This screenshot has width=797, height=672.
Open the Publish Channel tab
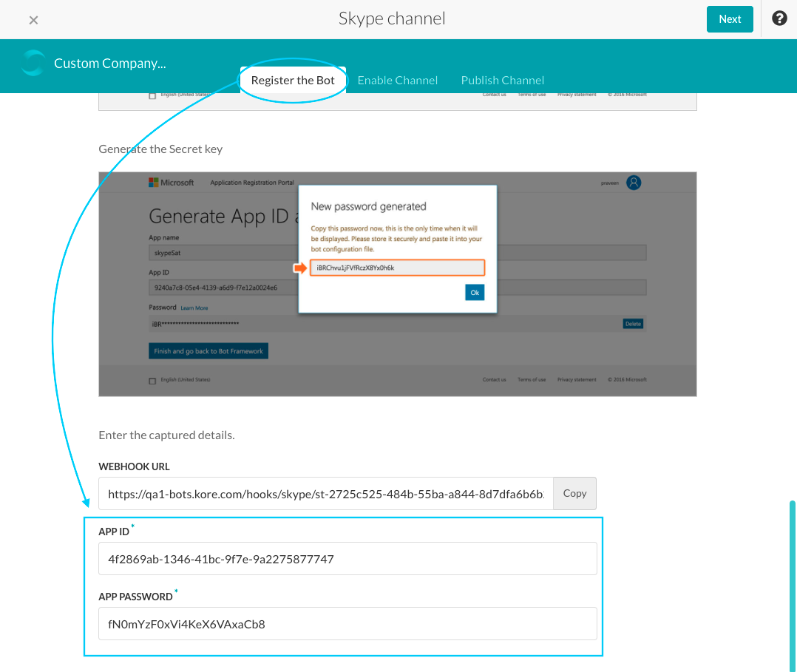pyautogui.click(x=503, y=80)
